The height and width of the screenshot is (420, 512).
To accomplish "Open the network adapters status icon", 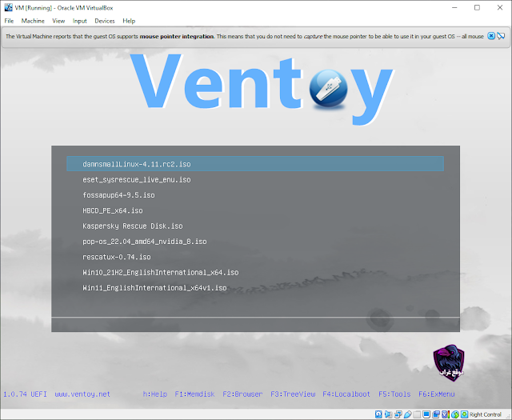I will 398,414.
